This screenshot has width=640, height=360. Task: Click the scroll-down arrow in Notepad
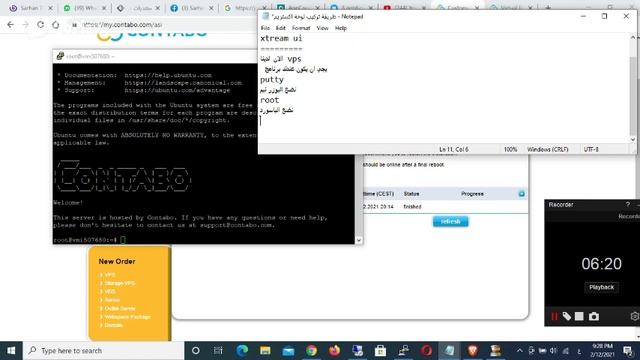tap(633, 140)
